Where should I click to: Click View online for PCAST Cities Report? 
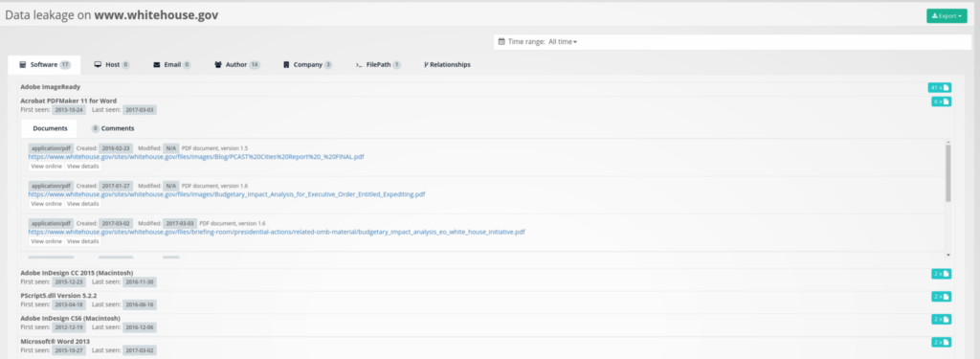46,167
